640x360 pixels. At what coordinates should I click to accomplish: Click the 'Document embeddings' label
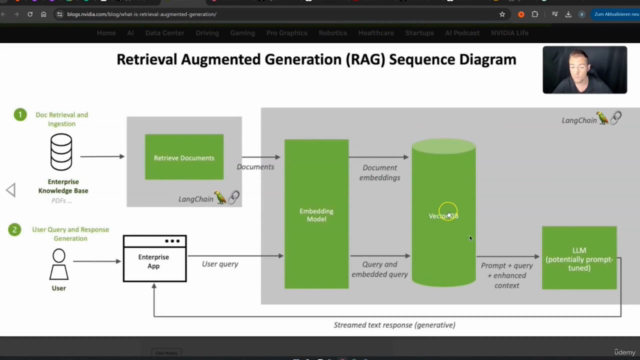coord(380,173)
